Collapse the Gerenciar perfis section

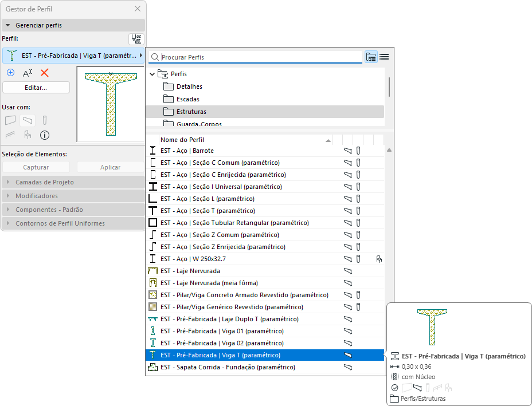click(73, 25)
